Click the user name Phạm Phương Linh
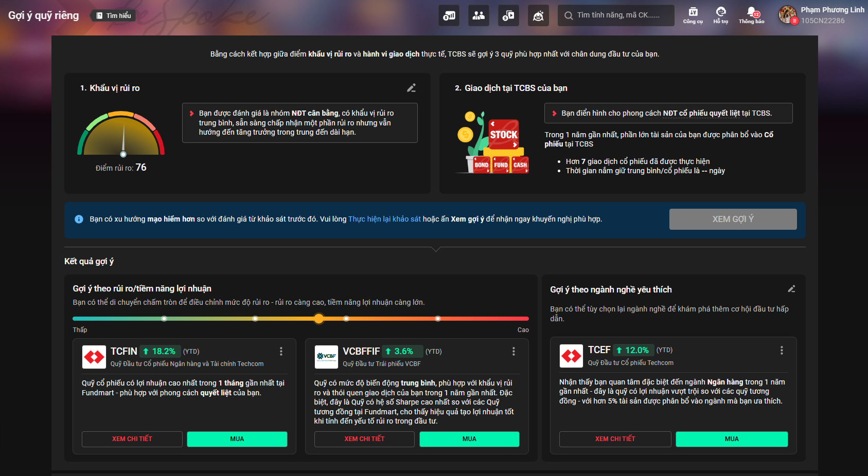This screenshot has width=868, height=476. click(832, 10)
